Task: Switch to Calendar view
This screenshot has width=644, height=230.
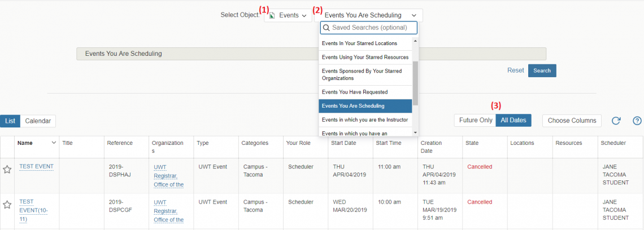Action: [x=38, y=121]
